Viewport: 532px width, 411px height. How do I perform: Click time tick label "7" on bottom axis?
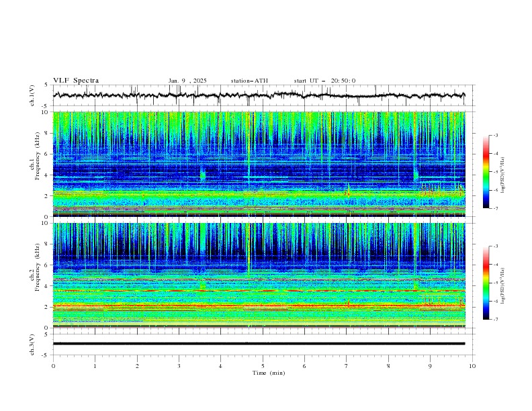[346, 366]
